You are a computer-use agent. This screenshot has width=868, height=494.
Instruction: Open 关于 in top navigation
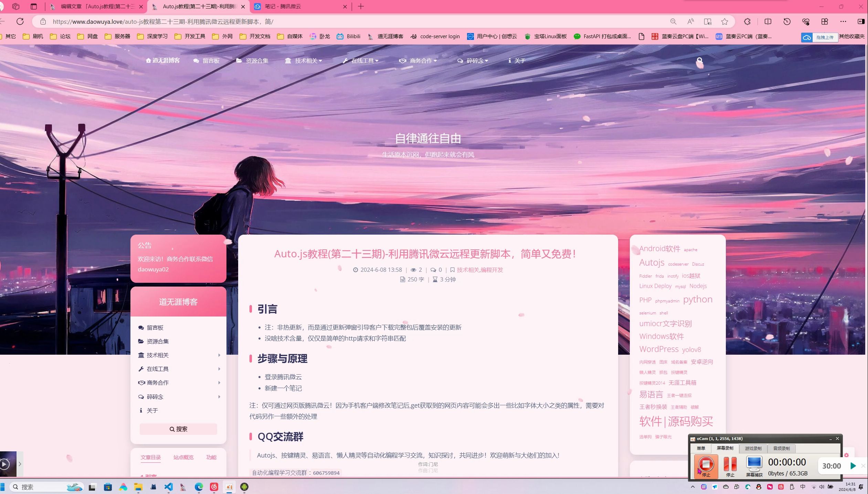(517, 61)
